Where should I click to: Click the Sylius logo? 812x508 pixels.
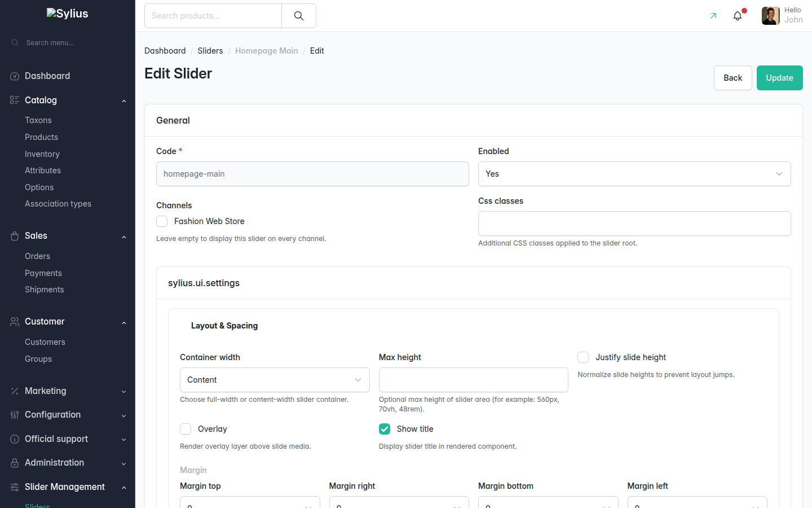click(x=68, y=14)
